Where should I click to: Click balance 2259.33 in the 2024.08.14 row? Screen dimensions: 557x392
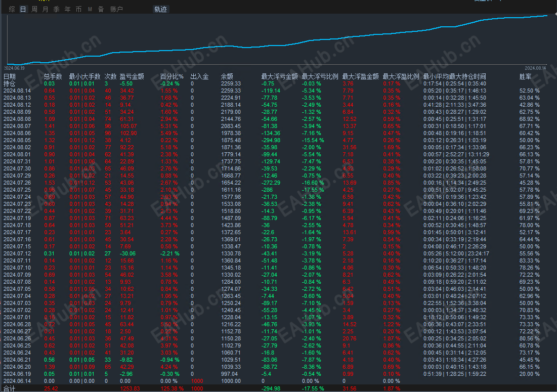(x=231, y=91)
